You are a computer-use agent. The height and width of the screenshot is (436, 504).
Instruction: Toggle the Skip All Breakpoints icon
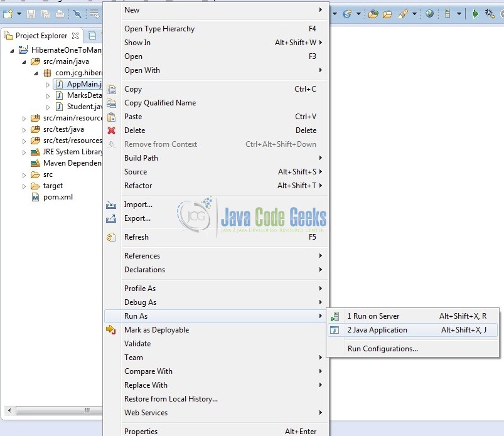coord(77,14)
